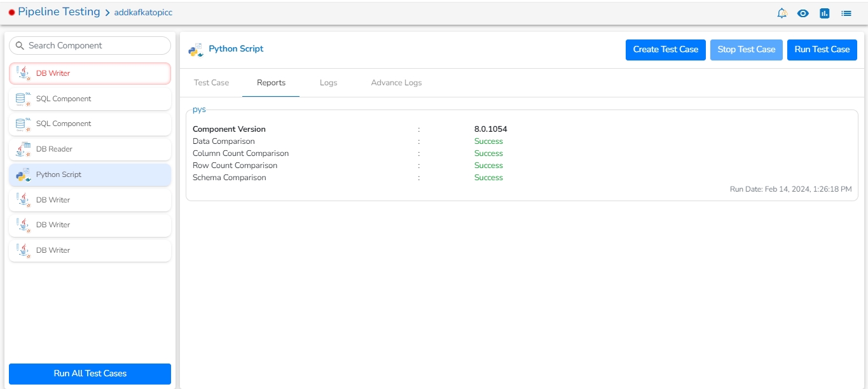Open the bar chart icon in header
Screen dimensions: 868x389
tap(825, 13)
